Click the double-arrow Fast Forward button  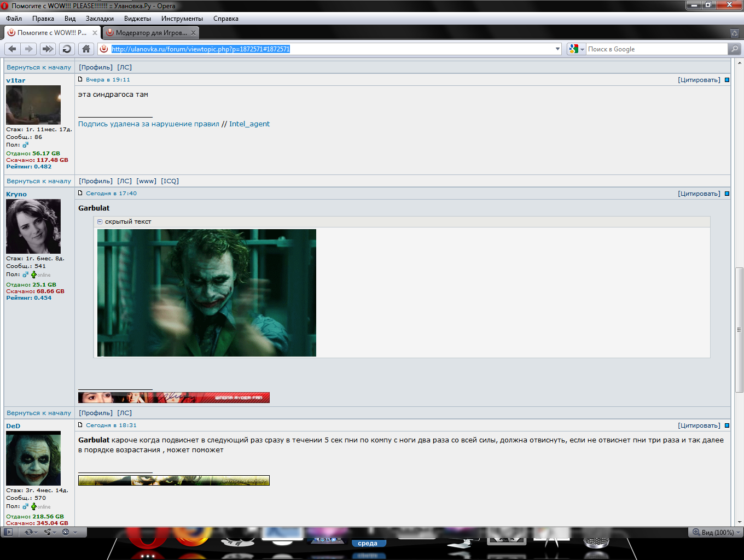coord(48,49)
